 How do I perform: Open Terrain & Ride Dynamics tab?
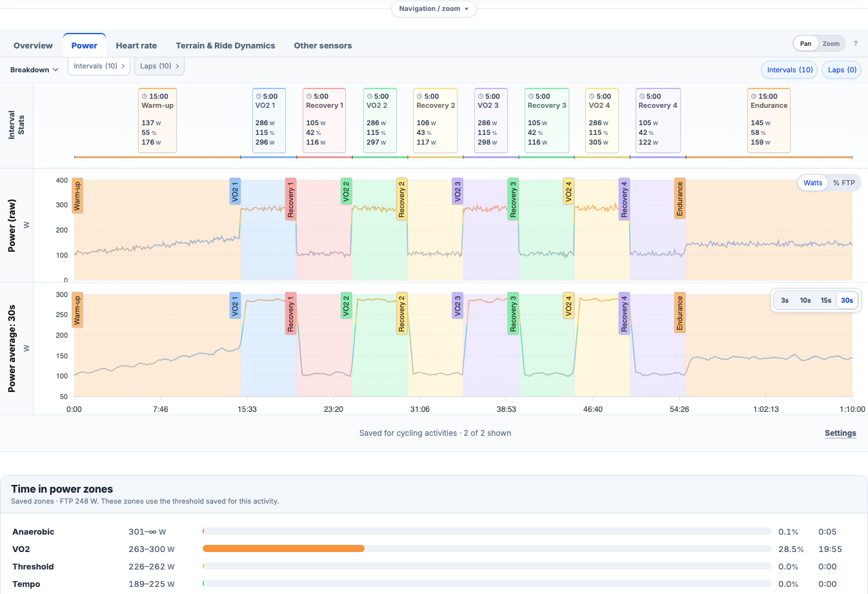pyautogui.click(x=225, y=46)
